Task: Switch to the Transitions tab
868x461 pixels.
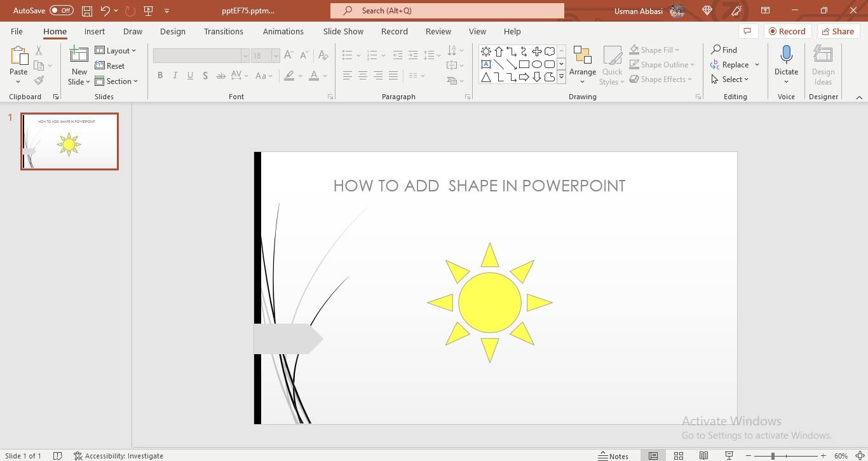Action: point(223,31)
